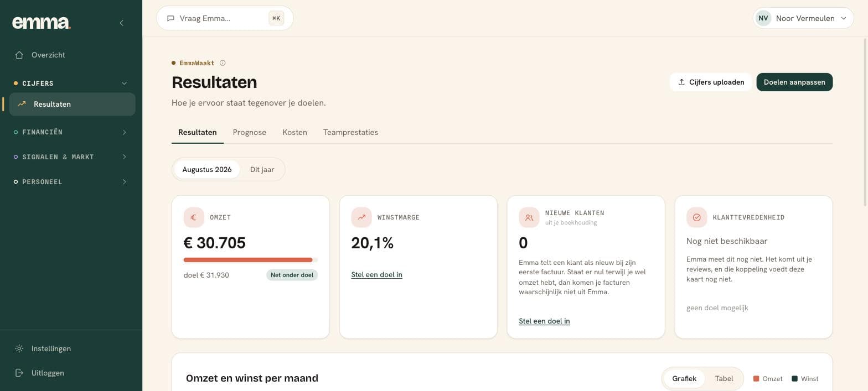The image size is (868, 391).
Task: Expand the Signalen & Markt section
Action: 71,157
